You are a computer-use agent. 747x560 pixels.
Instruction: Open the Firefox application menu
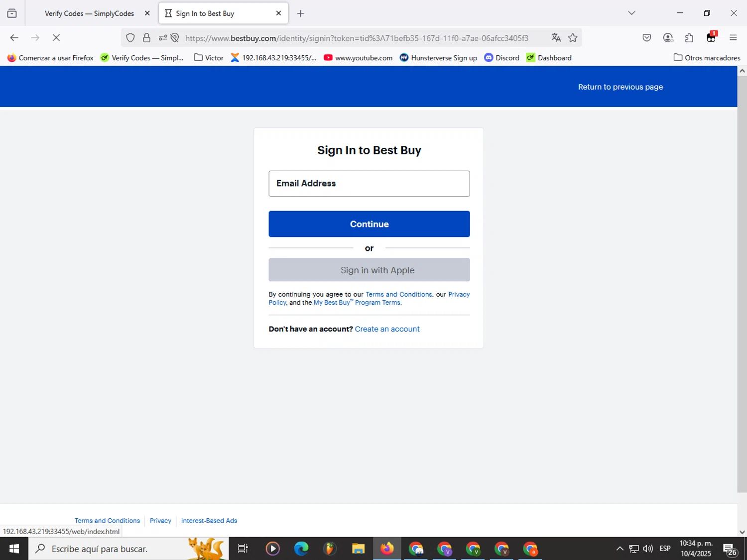coord(733,38)
